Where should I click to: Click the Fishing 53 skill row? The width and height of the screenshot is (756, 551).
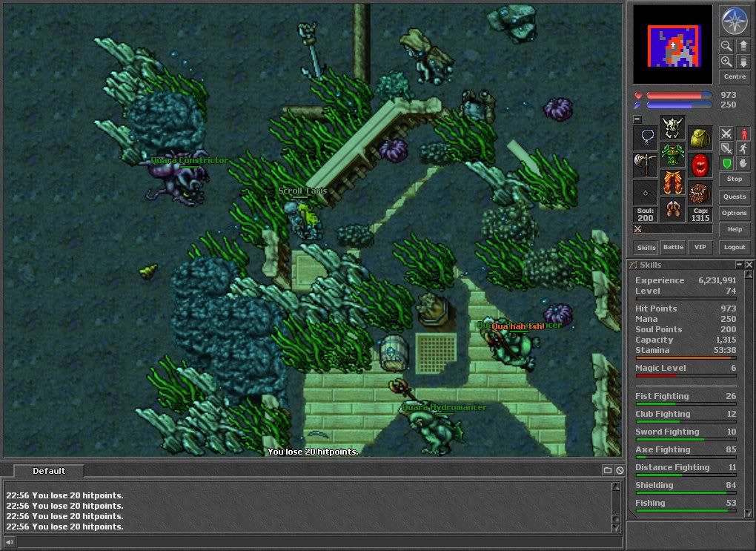click(x=686, y=504)
